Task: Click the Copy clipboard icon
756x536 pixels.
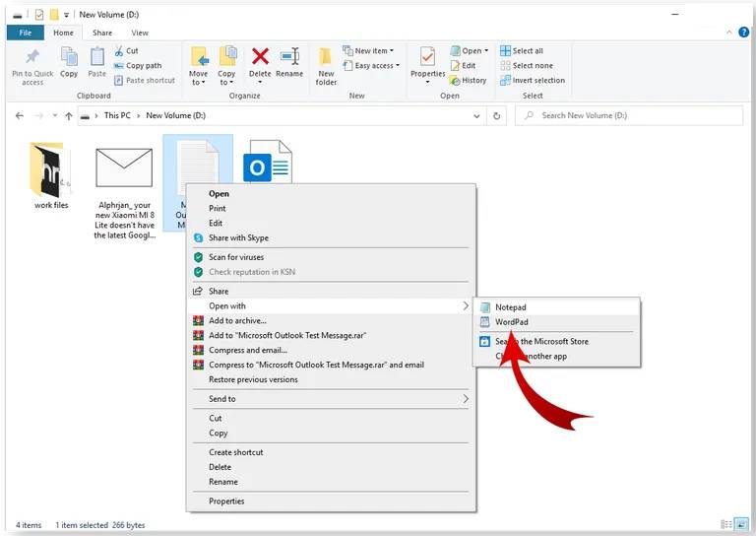Action: (x=69, y=57)
